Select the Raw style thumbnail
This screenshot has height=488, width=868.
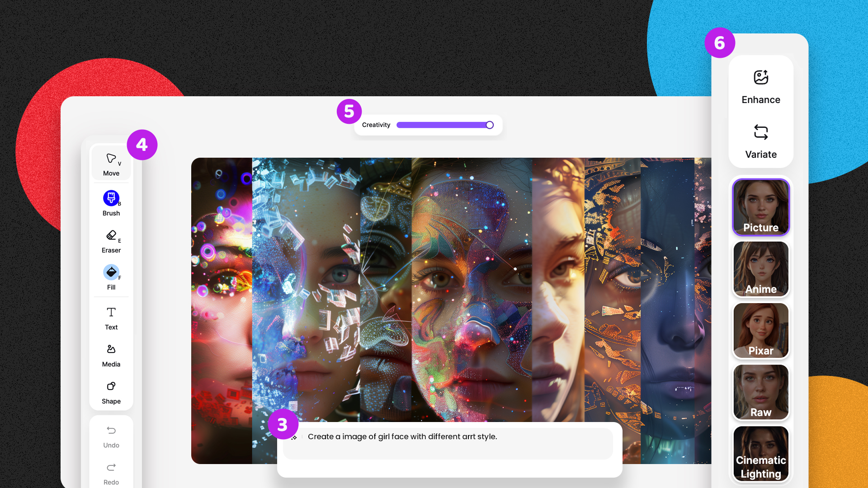coord(761,391)
